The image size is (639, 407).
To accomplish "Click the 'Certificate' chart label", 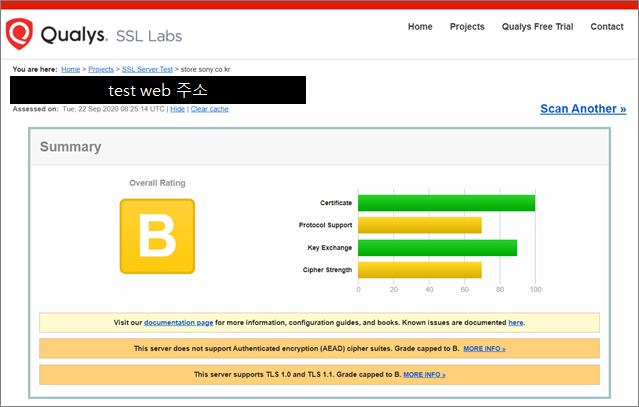I will pyautogui.click(x=336, y=203).
